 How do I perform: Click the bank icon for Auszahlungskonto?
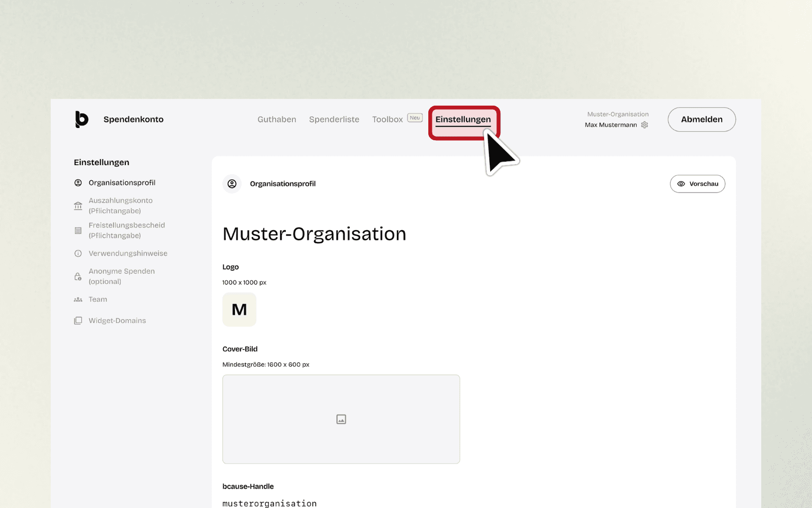78,206
